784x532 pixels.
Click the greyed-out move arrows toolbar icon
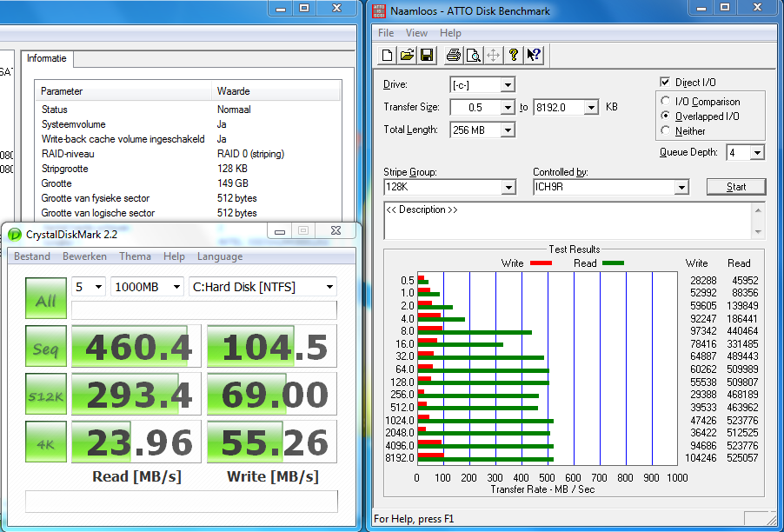click(x=493, y=55)
